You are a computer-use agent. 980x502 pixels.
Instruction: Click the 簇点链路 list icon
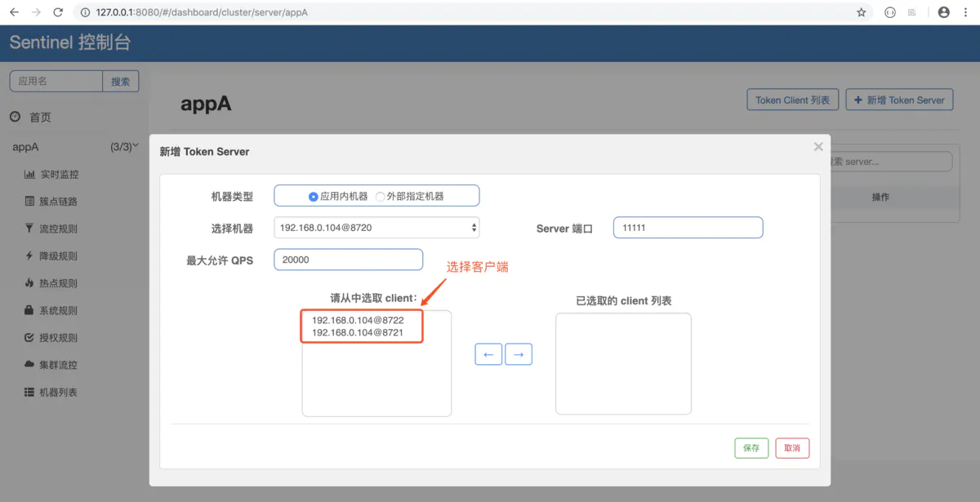click(x=29, y=201)
